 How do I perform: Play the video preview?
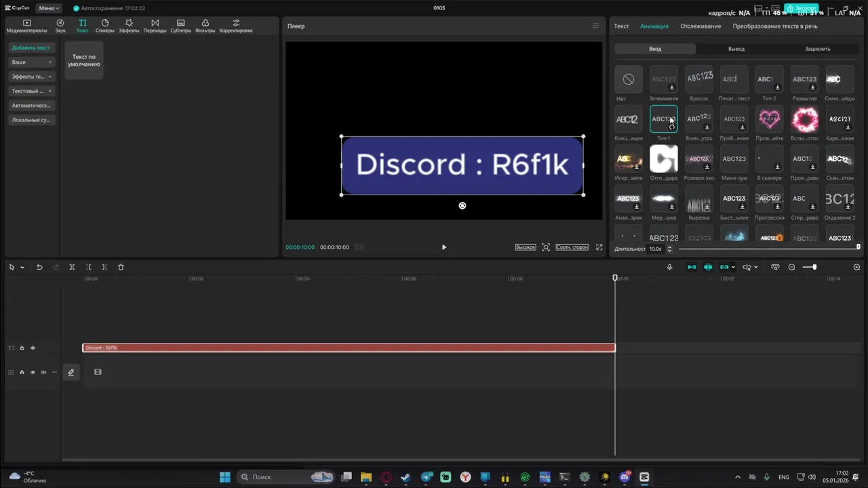(444, 247)
